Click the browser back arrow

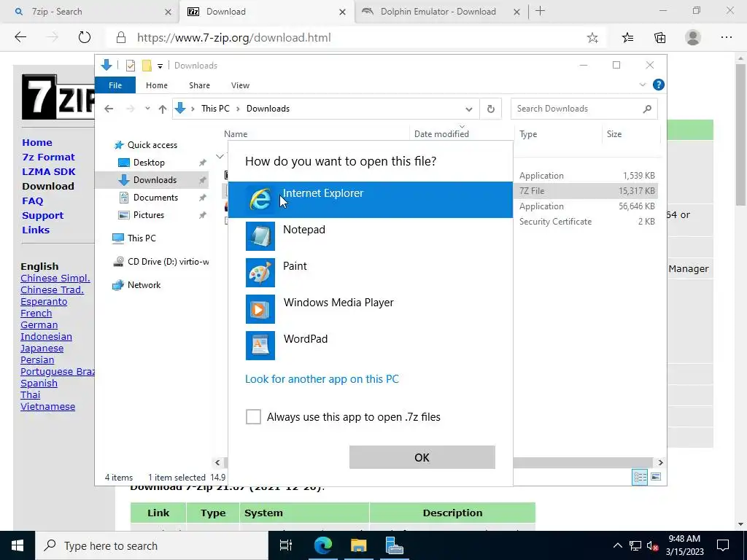coord(20,37)
